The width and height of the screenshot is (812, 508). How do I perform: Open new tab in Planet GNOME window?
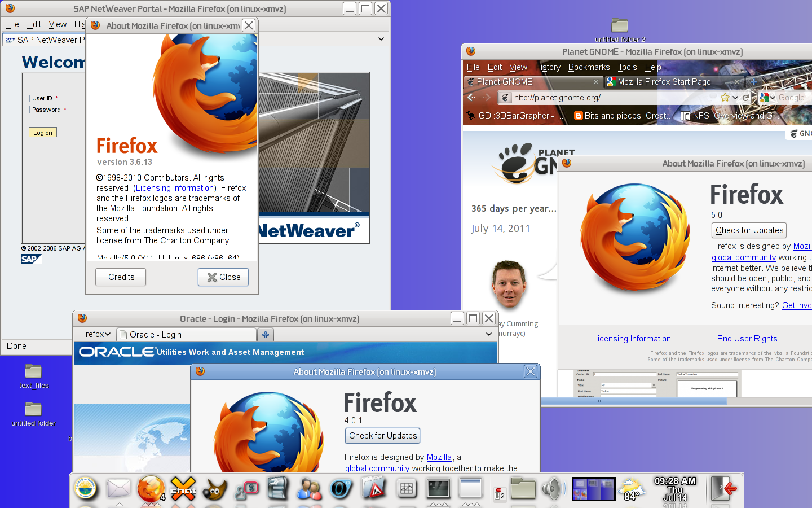pyautogui.click(x=753, y=82)
